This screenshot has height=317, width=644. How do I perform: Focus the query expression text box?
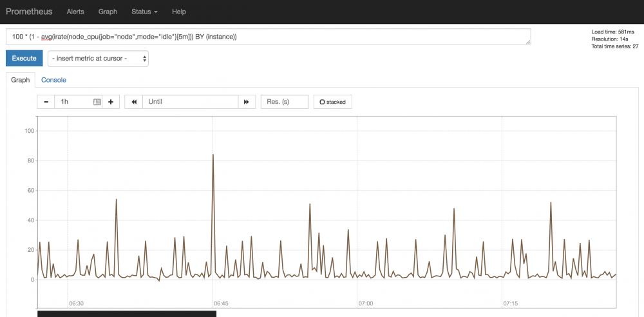coord(268,37)
